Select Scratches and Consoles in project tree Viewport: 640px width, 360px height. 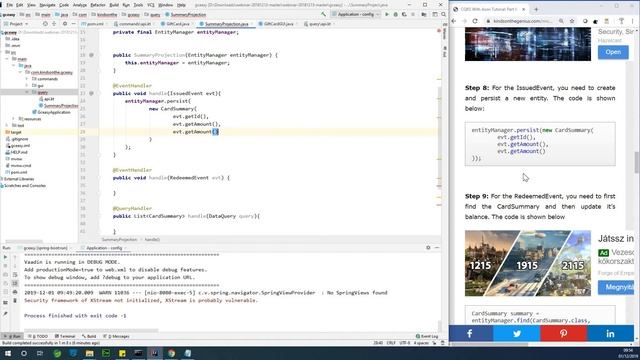tap(23, 186)
